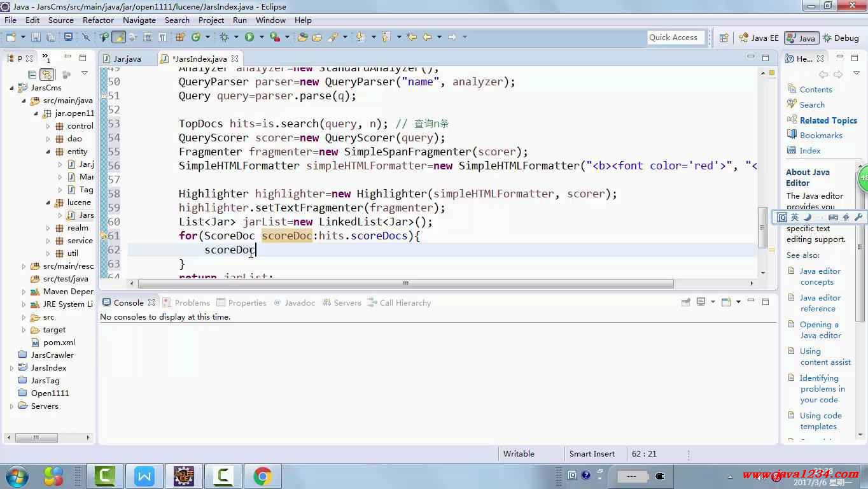This screenshot has width=868, height=489.
Task: Click the Search flashlight toolbar icon
Action: click(333, 37)
